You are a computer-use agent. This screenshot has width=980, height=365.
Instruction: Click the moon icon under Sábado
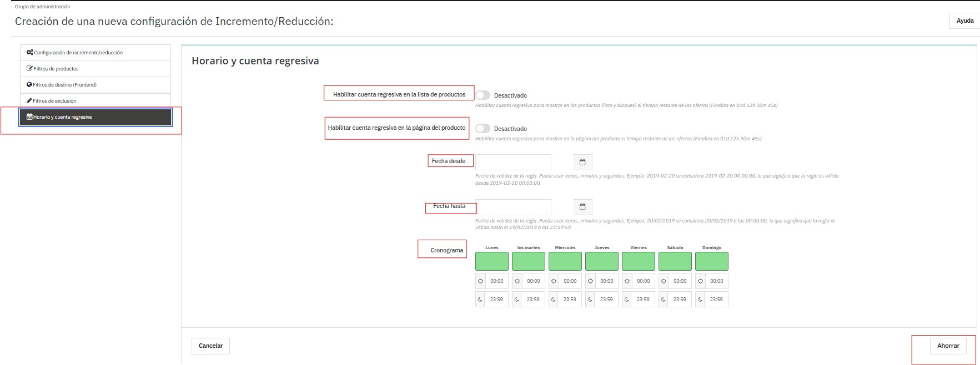(664, 300)
